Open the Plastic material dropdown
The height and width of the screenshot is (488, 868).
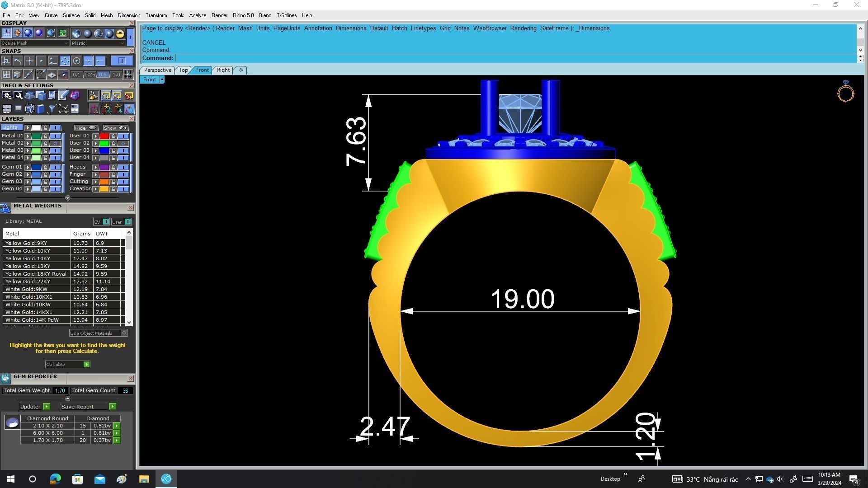tap(98, 43)
